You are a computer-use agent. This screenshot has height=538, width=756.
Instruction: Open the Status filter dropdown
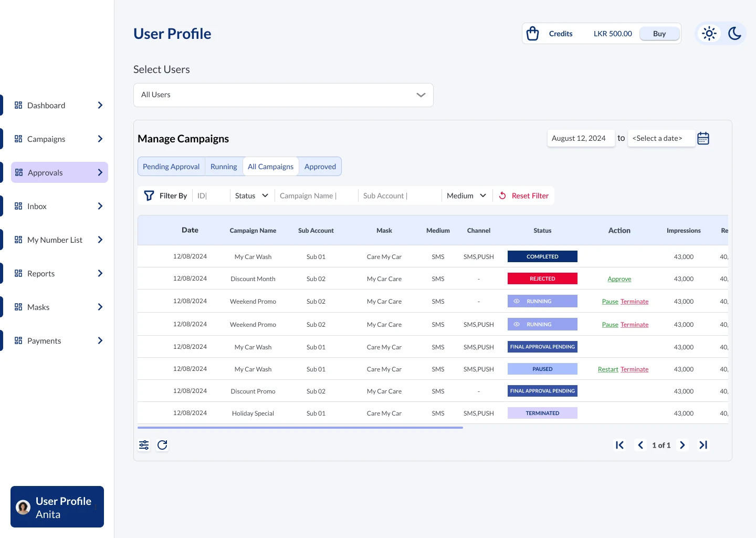(x=251, y=195)
